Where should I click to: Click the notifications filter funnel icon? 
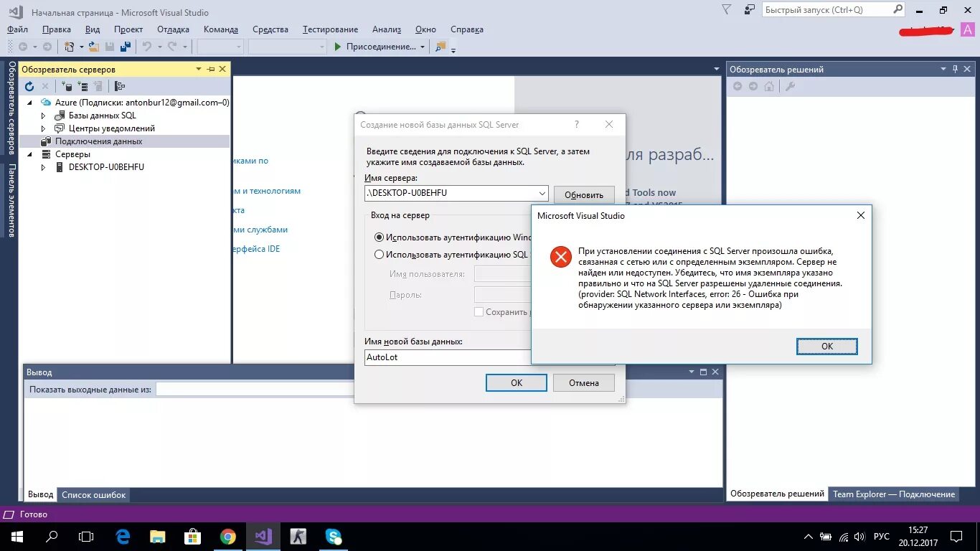727,10
